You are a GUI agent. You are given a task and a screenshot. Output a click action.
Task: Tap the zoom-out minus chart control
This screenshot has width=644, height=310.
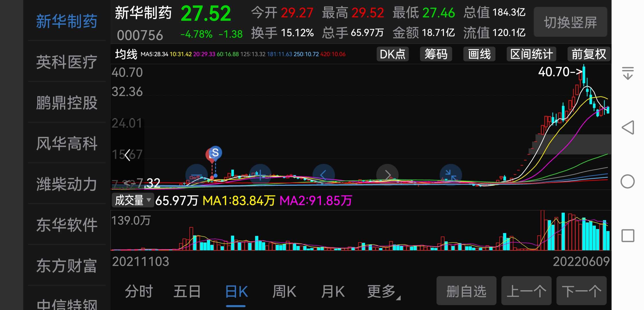[197, 175]
